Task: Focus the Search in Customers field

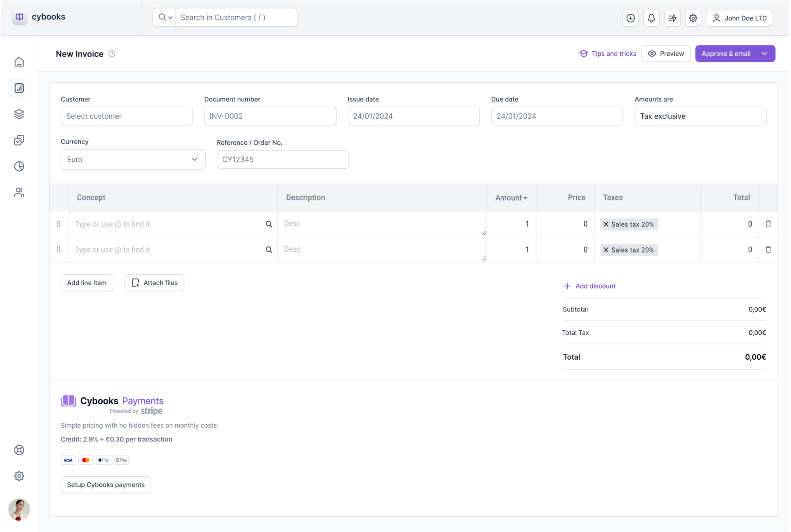Action: (x=236, y=17)
